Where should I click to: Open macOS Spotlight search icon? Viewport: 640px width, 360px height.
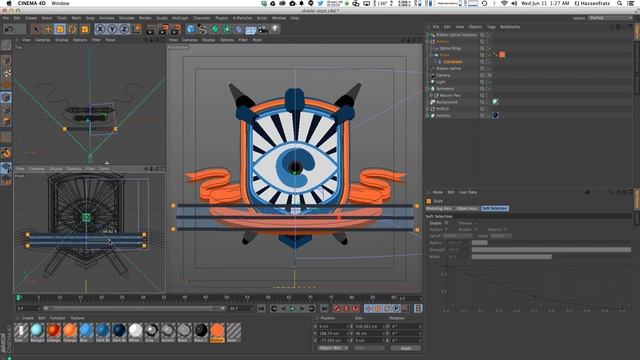[619, 3]
